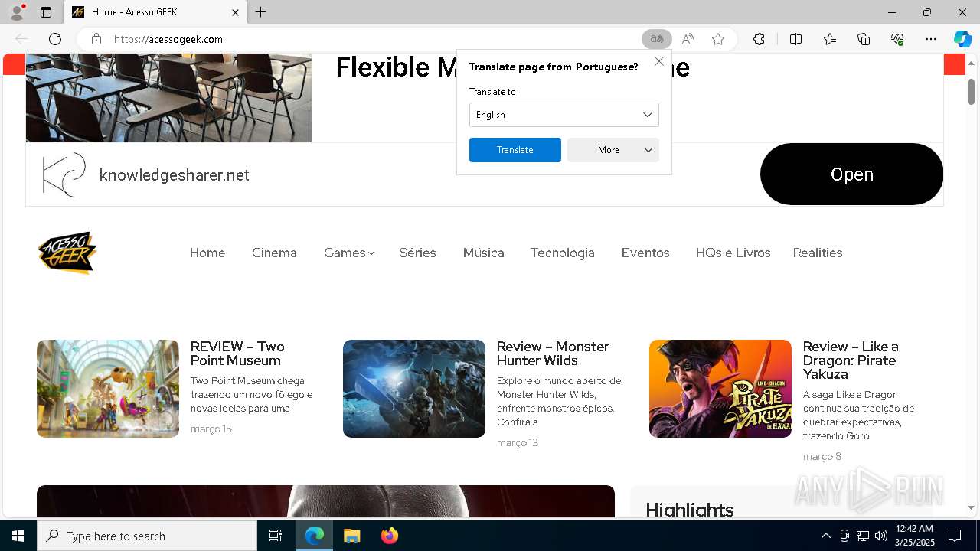
Task: Open the volume control
Action: (880, 536)
